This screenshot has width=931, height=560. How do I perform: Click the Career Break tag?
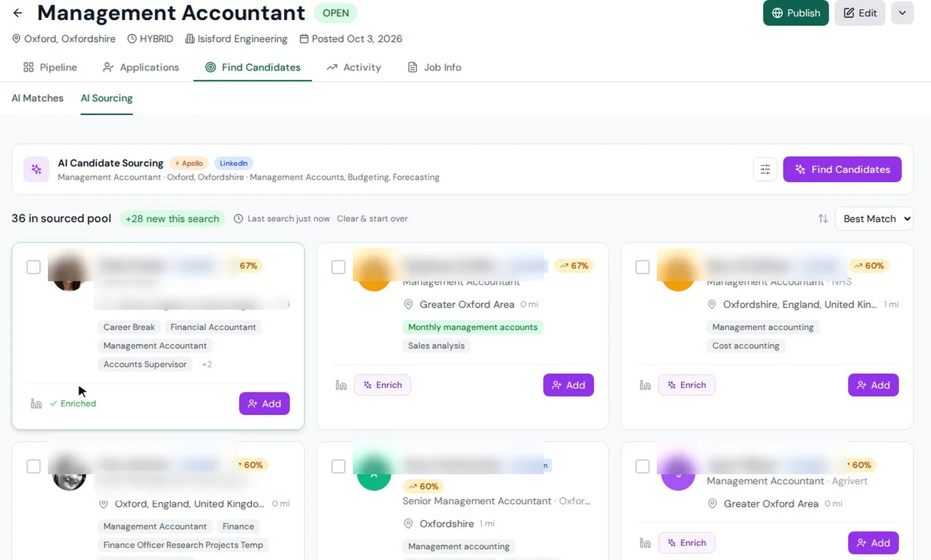tap(129, 327)
